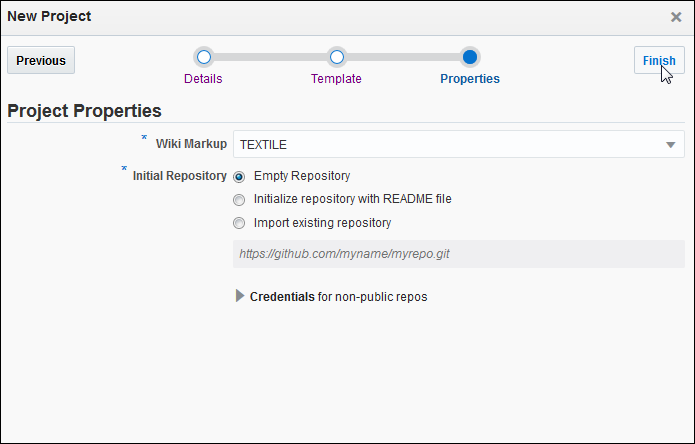Select the Template step circle

tap(336, 57)
